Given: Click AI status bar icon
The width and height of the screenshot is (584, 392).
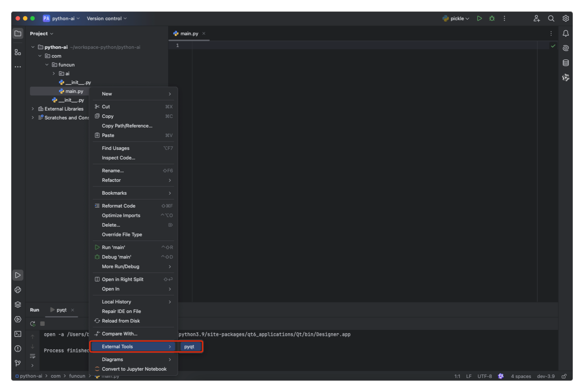Looking at the screenshot, I should pos(501,376).
